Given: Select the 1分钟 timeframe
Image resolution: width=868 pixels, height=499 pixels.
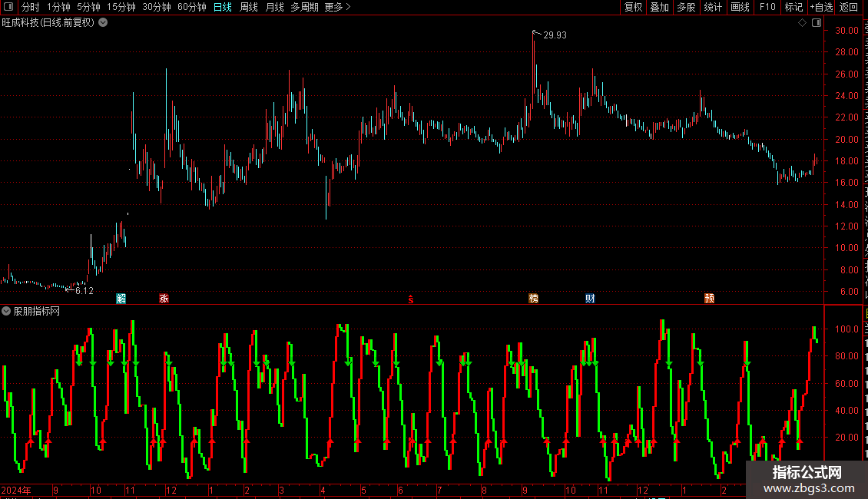Looking at the screenshot, I should [x=58, y=7].
